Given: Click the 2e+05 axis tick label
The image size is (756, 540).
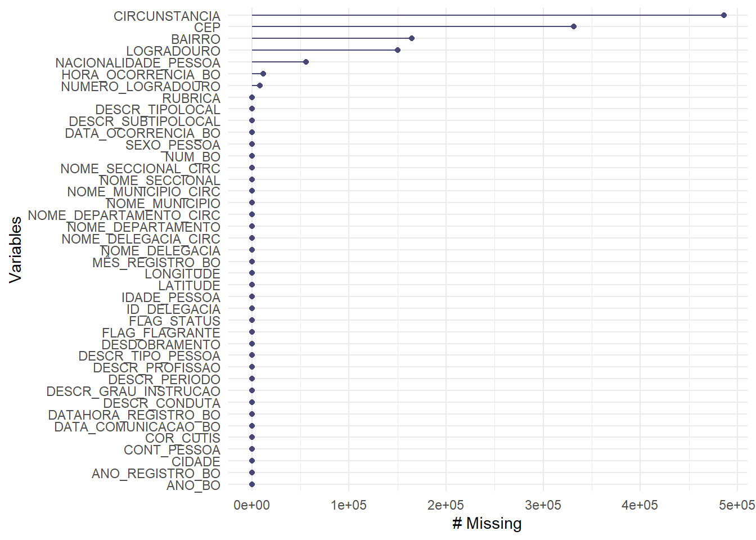Looking at the screenshot, I should pyautogui.click(x=446, y=505).
